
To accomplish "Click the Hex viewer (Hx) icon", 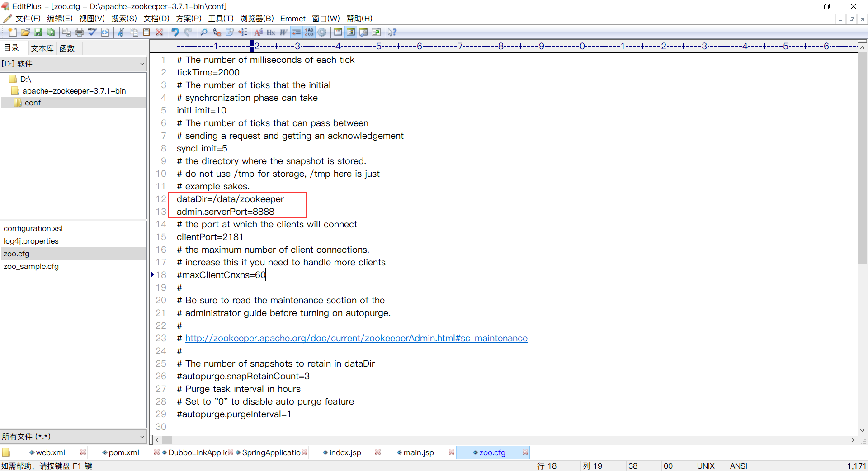I will pos(271,32).
